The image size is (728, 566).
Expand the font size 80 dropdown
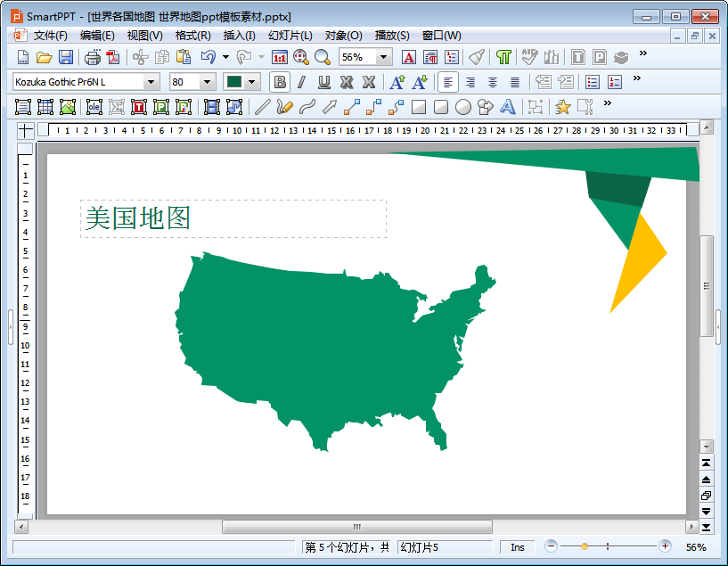207,82
